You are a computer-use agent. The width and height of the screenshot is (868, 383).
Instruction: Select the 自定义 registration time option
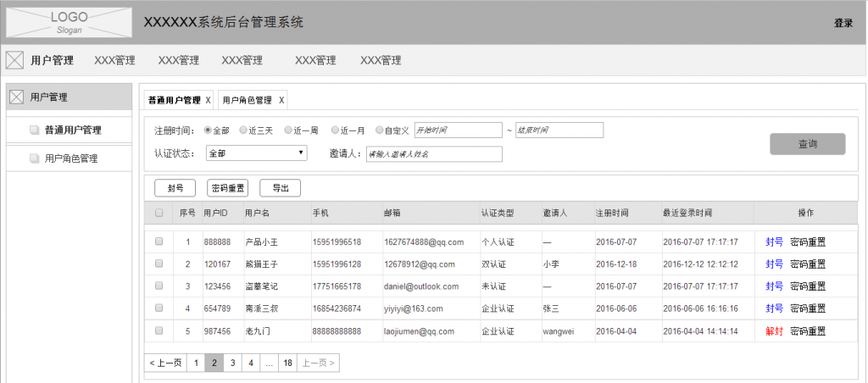click(x=379, y=130)
